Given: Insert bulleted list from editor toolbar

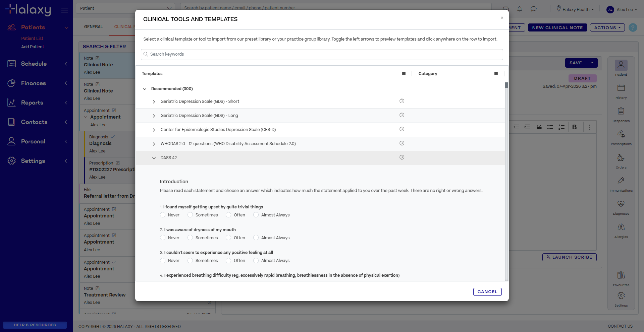Looking at the screenshot, I should click(x=550, y=127).
